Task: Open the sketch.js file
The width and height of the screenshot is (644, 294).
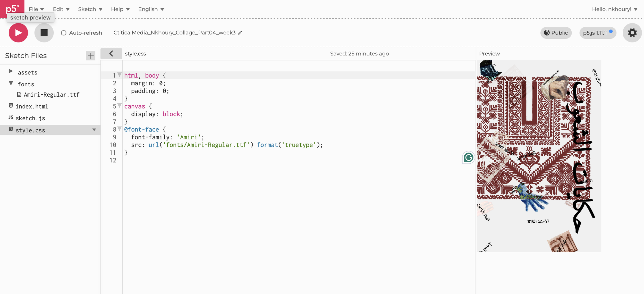Action: tap(30, 118)
